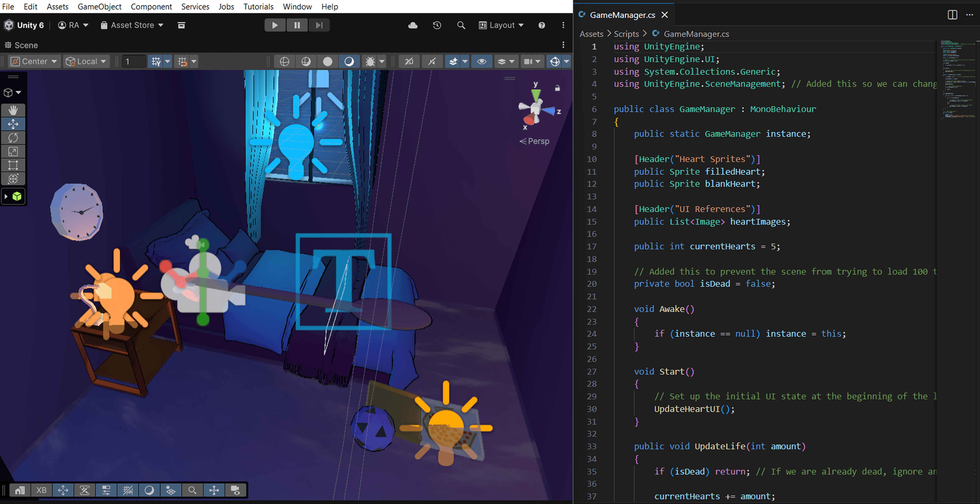Image resolution: width=980 pixels, height=504 pixels.
Task: Open Unity cloud services icon
Action: point(413,25)
